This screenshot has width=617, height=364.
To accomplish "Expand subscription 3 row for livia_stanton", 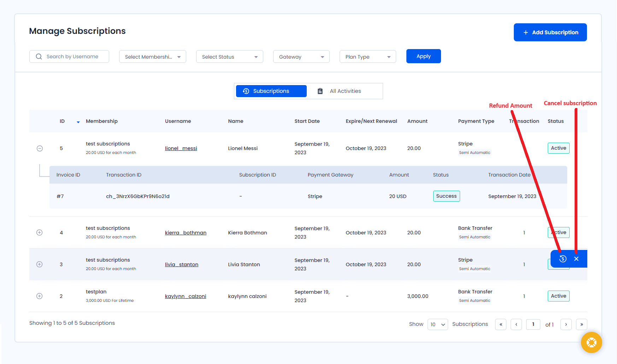I will 40,264.
